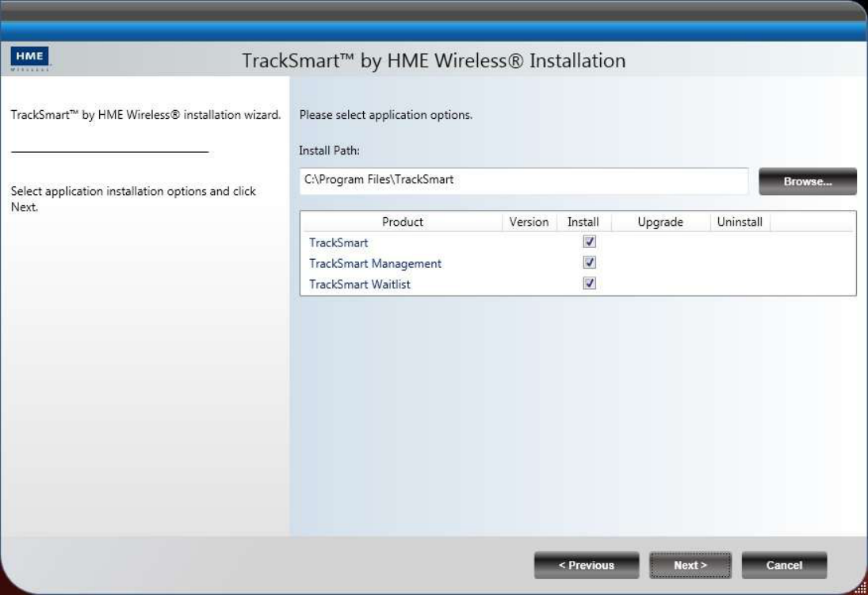The height and width of the screenshot is (595, 868).
Task: Click the HME Wireless logo
Action: pyautogui.click(x=30, y=58)
